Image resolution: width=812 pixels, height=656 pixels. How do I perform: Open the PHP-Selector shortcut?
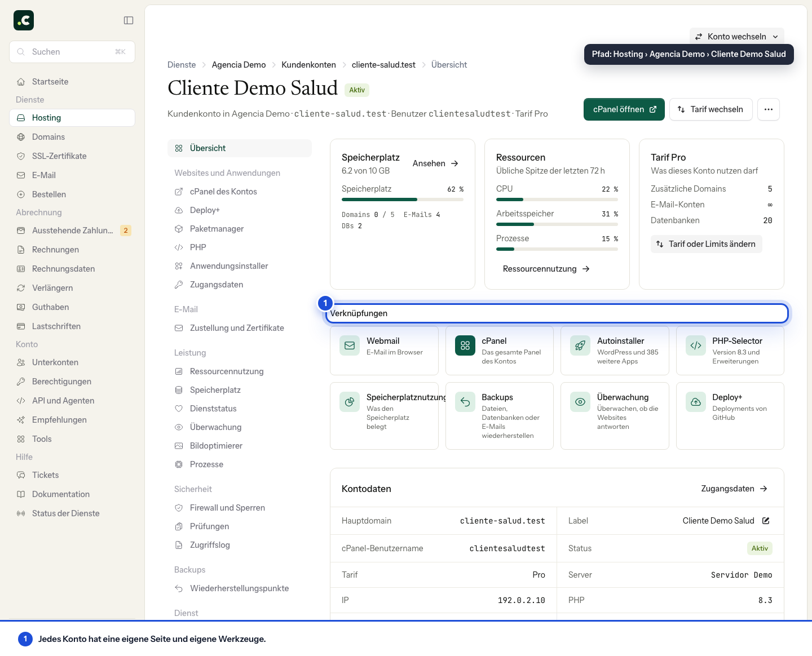click(x=730, y=351)
